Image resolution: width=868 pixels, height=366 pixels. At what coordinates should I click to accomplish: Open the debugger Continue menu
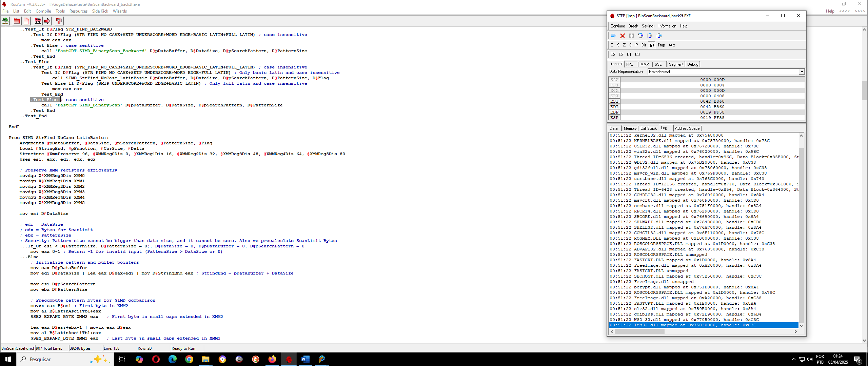618,26
